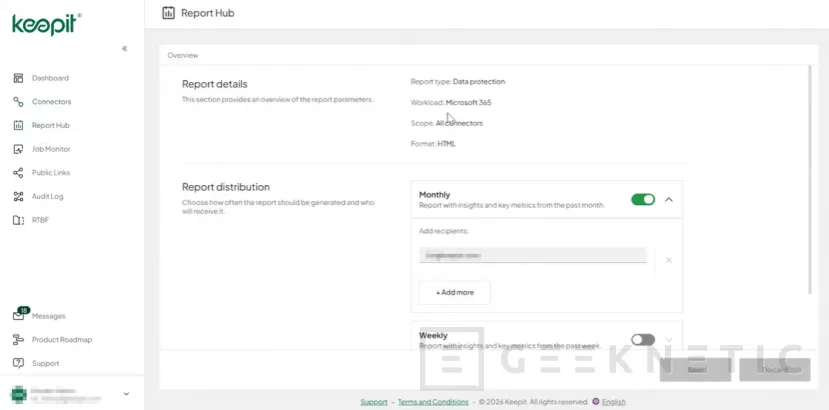Go to Connectors in the sidebar
Screen dimensions: 829x410
click(x=51, y=102)
